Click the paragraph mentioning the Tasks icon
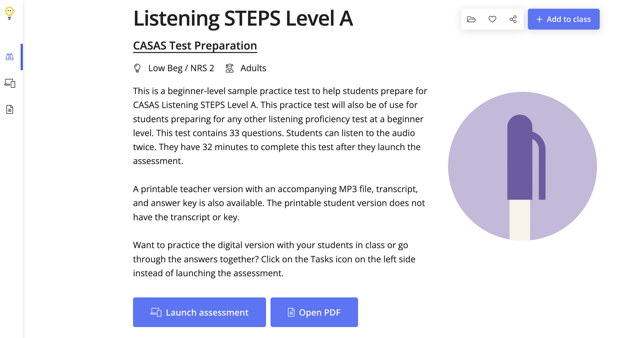This screenshot has height=338, width=644. (x=274, y=259)
